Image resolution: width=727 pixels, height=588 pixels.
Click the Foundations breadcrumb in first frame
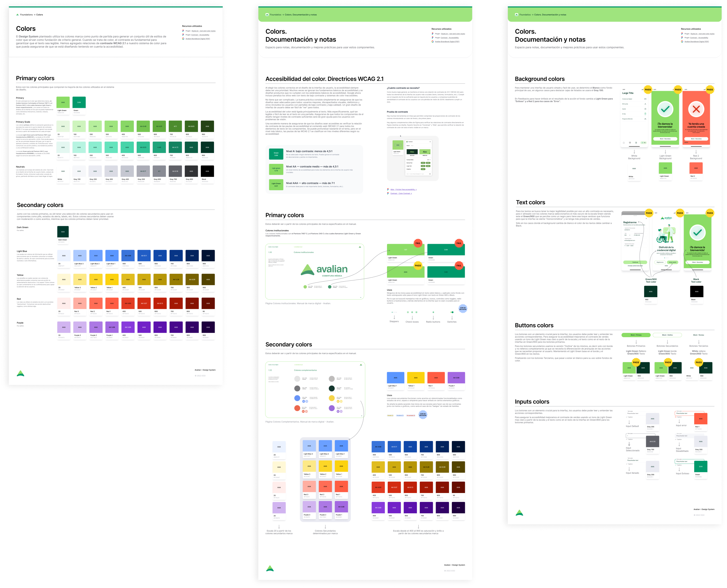tap(26, 14)
